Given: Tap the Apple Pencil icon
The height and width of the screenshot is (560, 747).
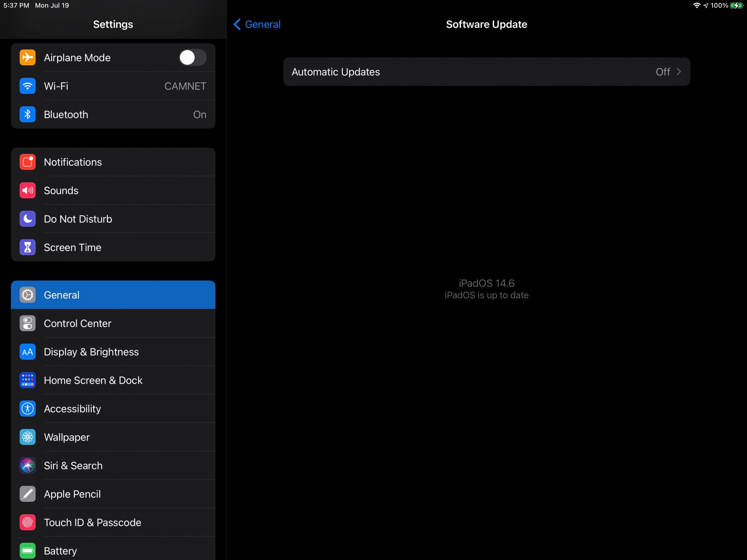Looking at the screenshot, I should pyautogui.click(x=28, y=494).
